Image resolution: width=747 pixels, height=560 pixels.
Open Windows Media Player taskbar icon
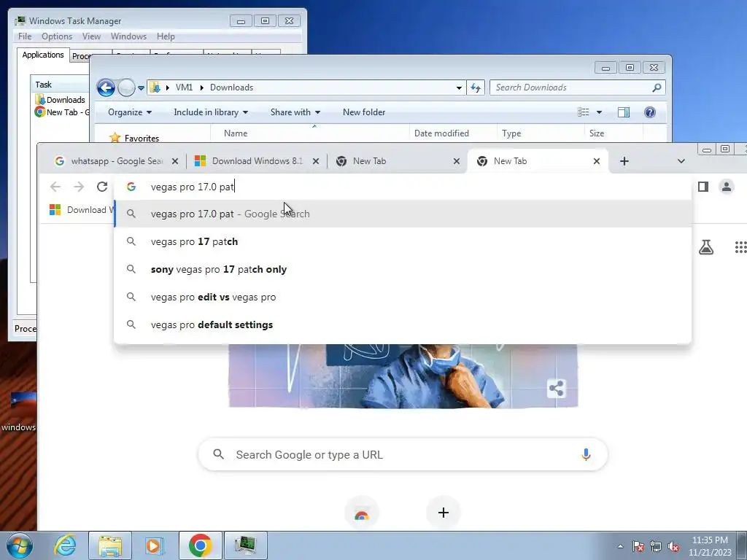coord(153,545)
